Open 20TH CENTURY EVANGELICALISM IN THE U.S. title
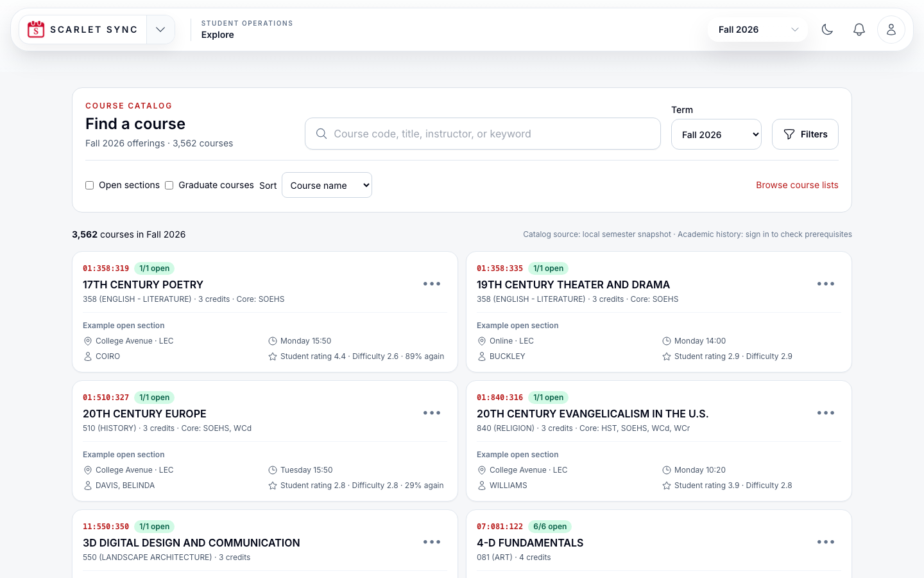Viewport: 924px width, 578px height. [592, 414]
